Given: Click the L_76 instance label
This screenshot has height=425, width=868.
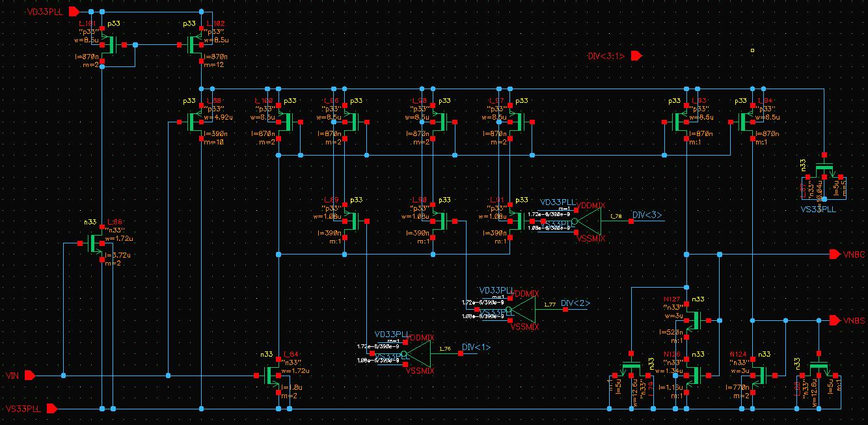Looking at the screenshot, I should point(446,349).
